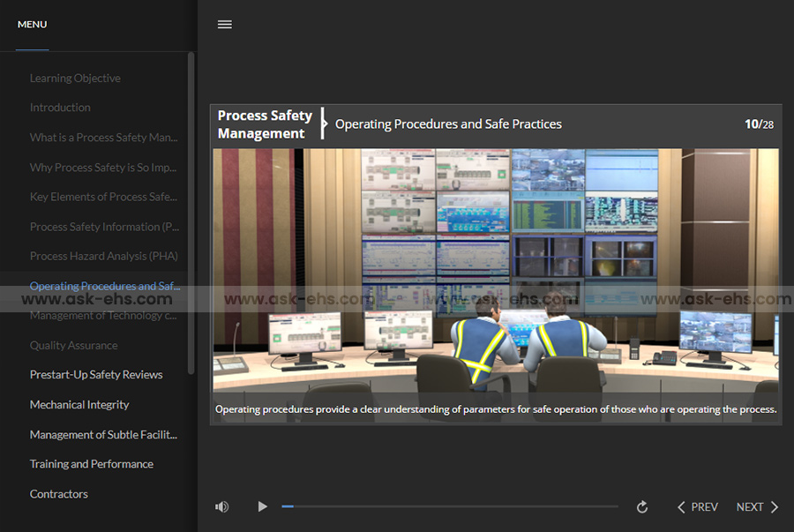The image size is (794, 532).
Task: Mute the course audio speaker icon
Action: (x=222, y=506)
